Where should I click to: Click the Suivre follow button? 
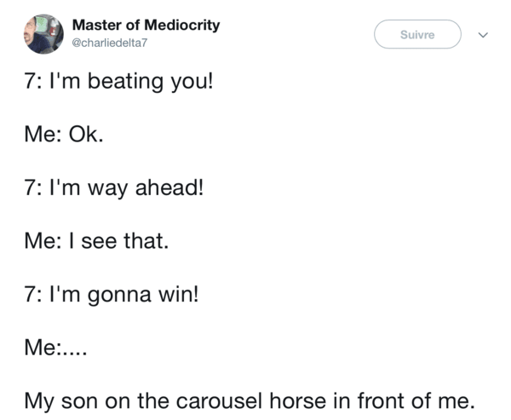(417, 34)
